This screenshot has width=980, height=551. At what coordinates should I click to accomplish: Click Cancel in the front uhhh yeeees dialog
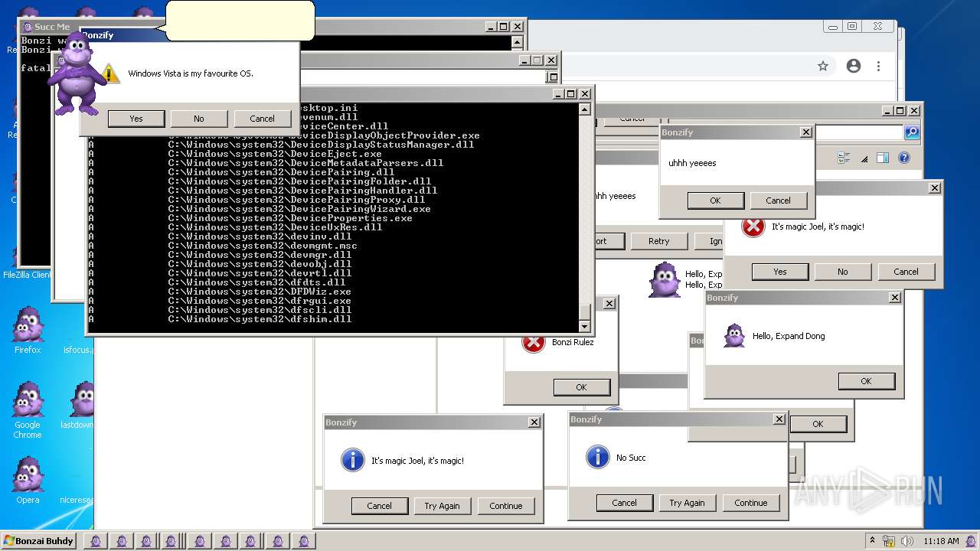778,201
